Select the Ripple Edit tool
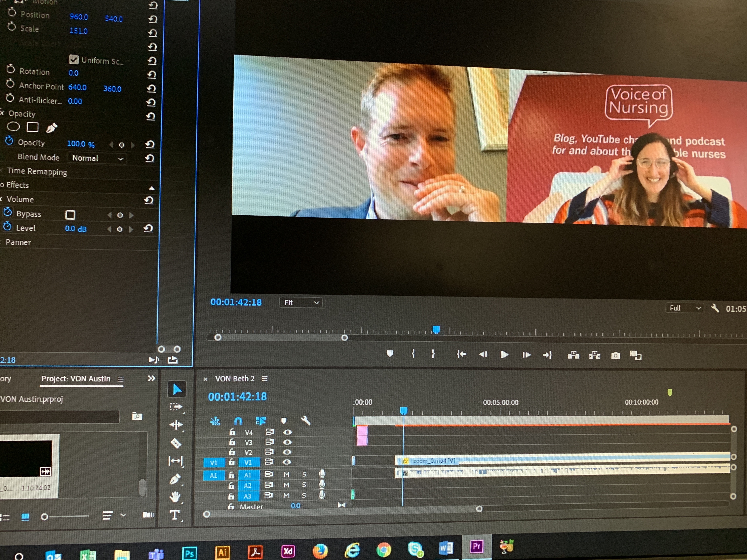Image resolution: width=747 pixels, height=560 pixels. [176, 425]
